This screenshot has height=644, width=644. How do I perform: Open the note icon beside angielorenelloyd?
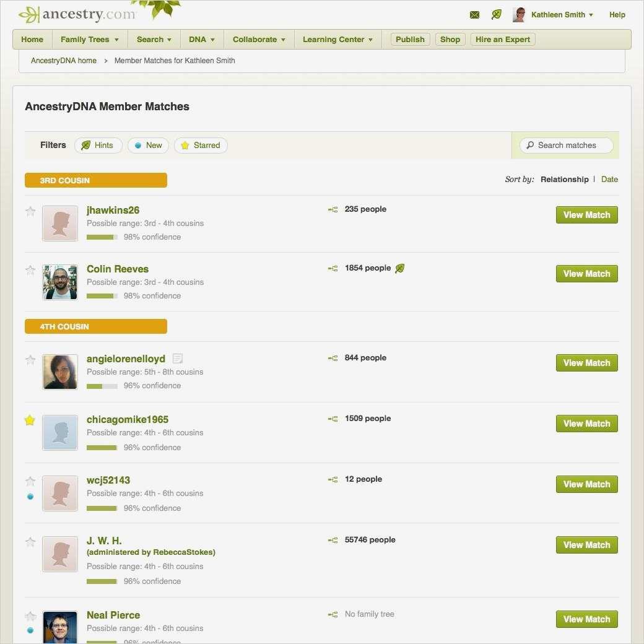(178, 359)
